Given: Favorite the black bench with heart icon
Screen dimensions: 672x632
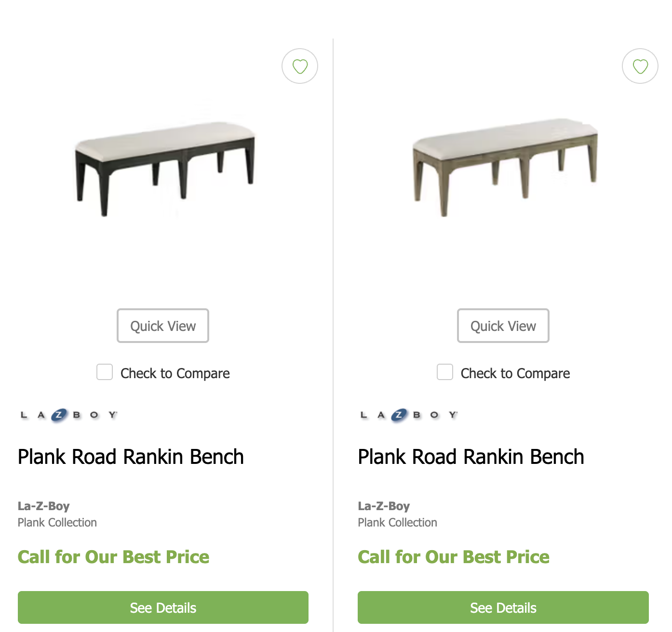Looking at the screenshot, I should coord(300,66).
